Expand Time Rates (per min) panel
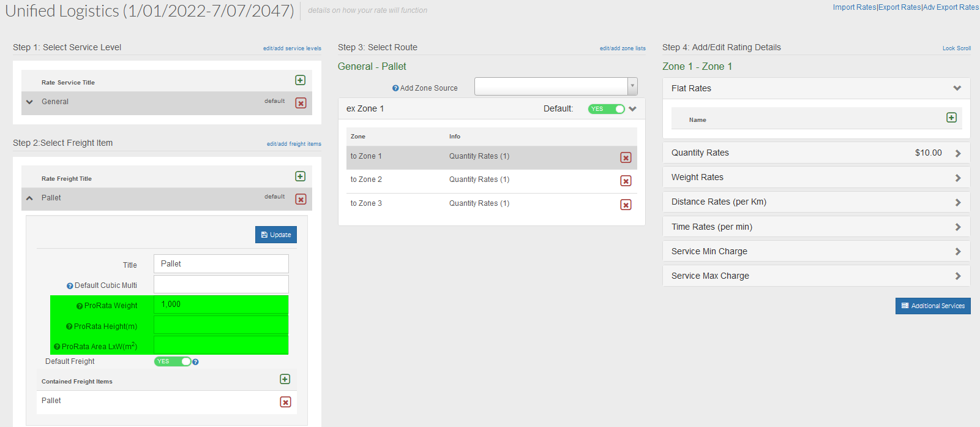The width and height of the screenshot is (980, 427). coord(958,227)
